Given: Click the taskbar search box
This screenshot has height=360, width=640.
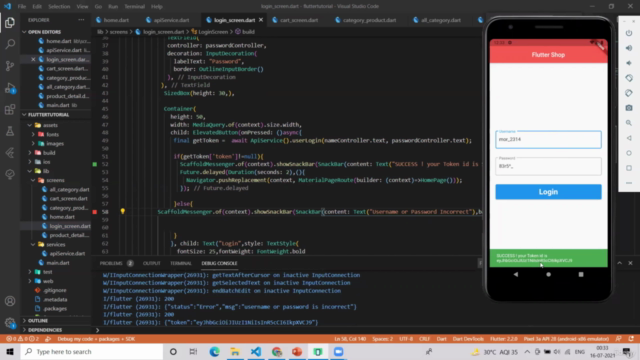Looking at the screenshot, I should [x=92, y=351].
